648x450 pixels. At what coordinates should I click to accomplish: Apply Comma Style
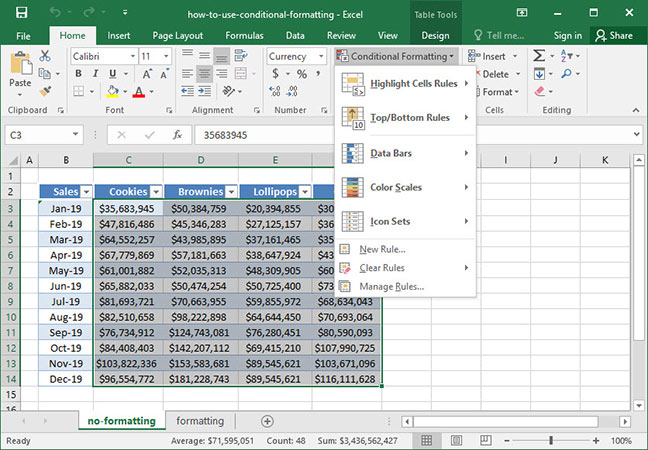point(318,74)
